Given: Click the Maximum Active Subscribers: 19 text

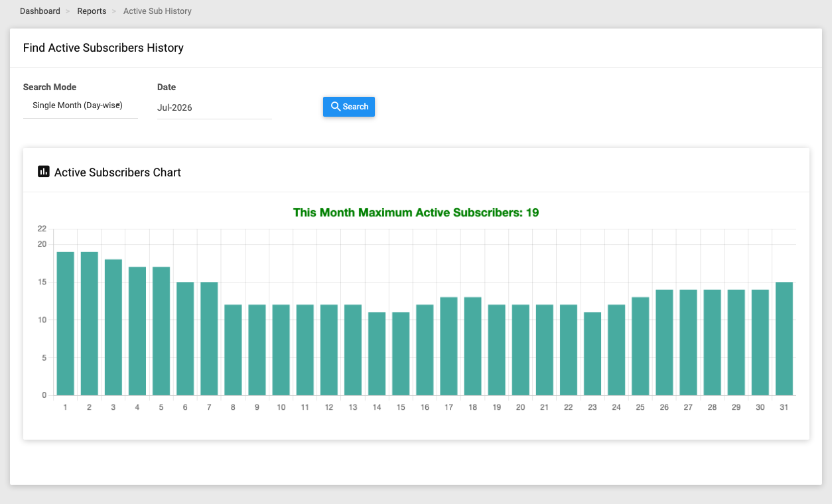Looking at the screenshot, I should (416, 213).
